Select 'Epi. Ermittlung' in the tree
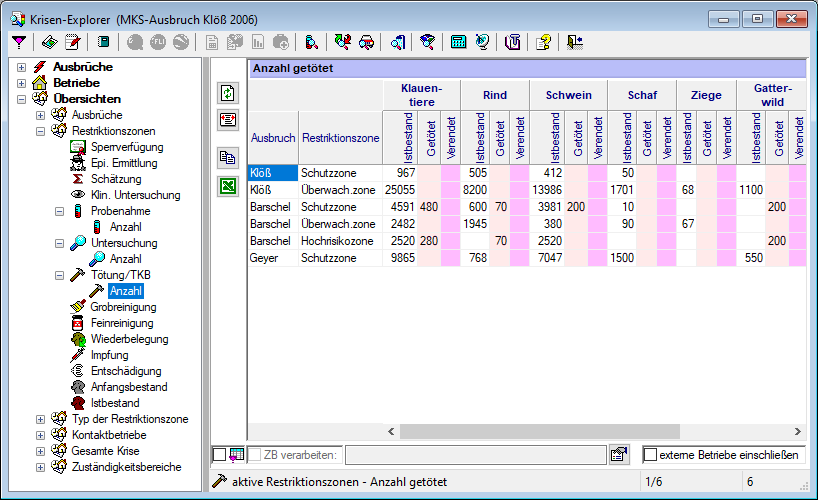818x500 pixels. coord(124,163)
